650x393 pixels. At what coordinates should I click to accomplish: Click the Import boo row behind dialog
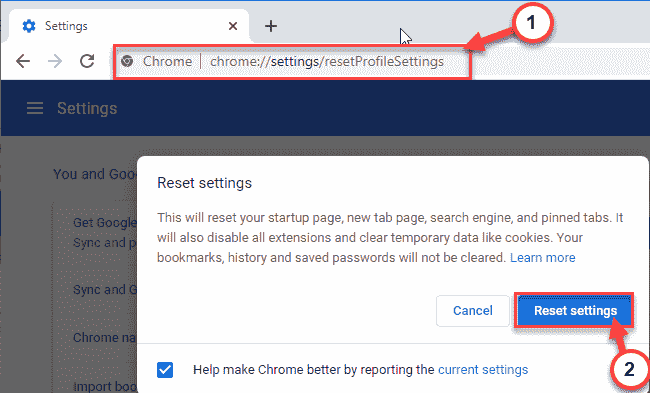(x=105, y=386)
